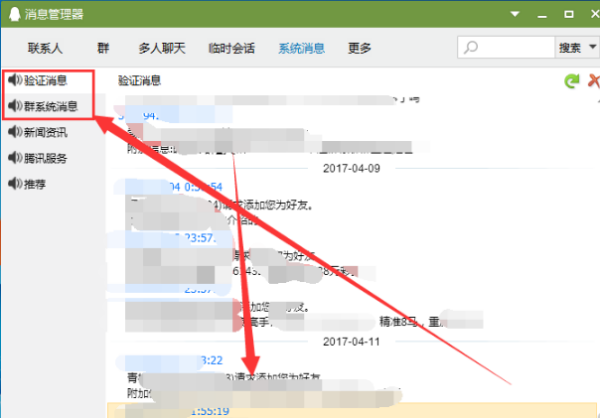Image resolution: width=600 pixels, height=418 pixels.
Task: Select the 系统消息 tab
Action: point(302,48)
